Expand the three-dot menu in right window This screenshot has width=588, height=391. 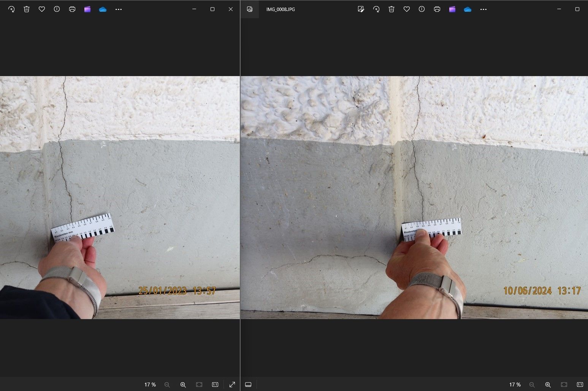(483, 9)
